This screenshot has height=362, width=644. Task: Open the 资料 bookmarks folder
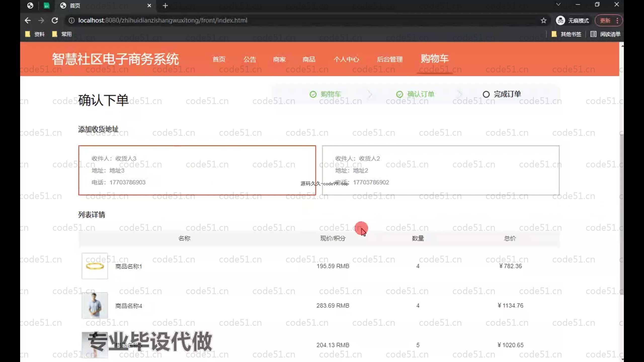click(x=35, y=34)
